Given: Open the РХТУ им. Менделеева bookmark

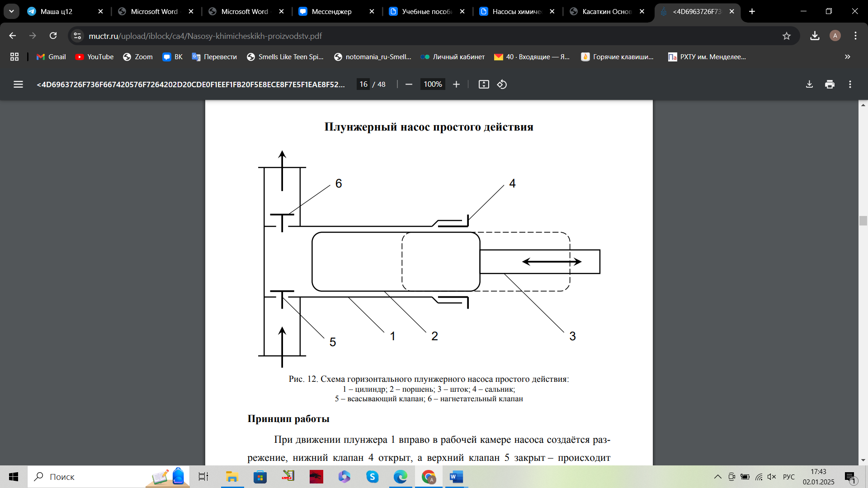Looking at the screenshot, I should pos(707,56).
